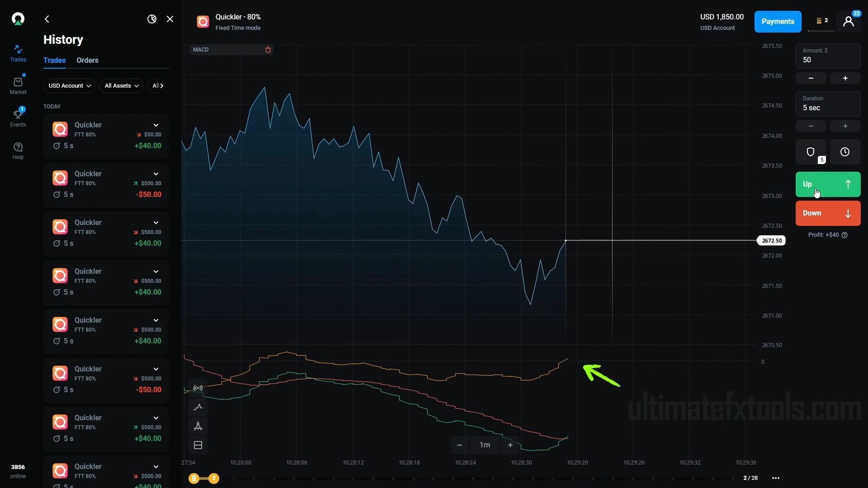868x488 pixels.
Task: Open the Payments page
Action: [x=778, y=22]
